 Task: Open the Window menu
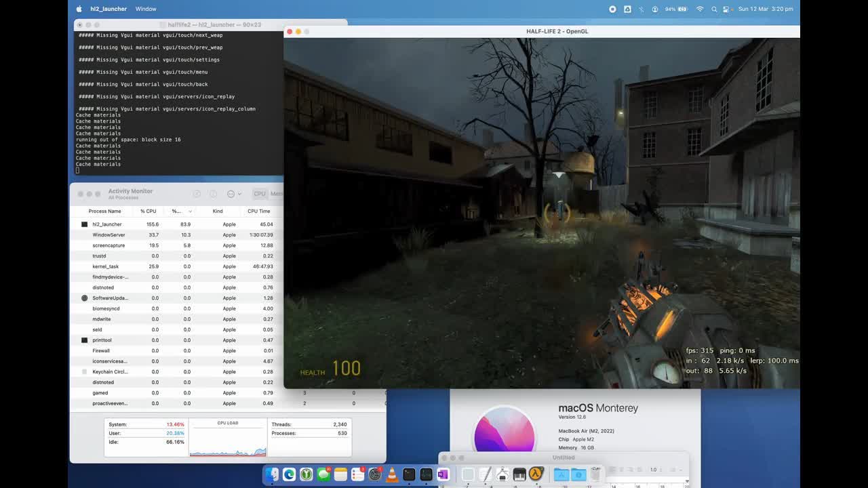pos(146,9)
